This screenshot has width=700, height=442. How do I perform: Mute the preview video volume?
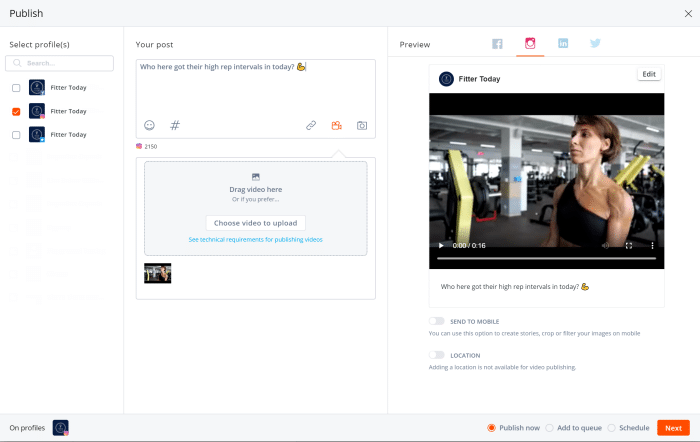coord(605,245)
